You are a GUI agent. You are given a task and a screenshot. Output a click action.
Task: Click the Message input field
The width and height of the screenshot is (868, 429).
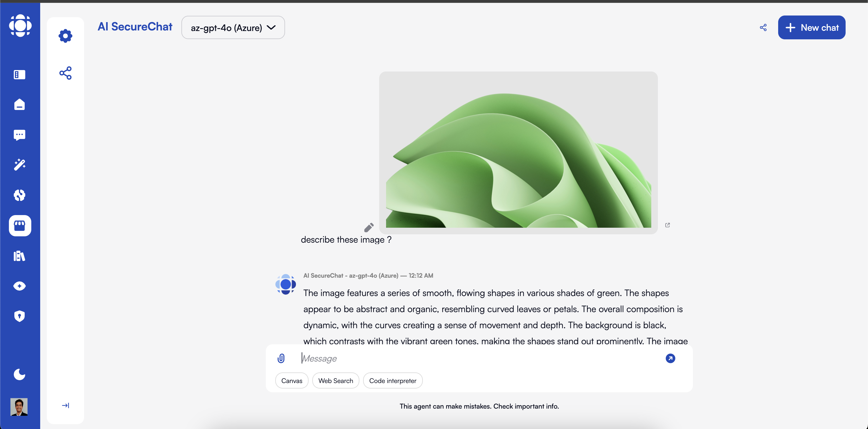tap(478, 358)
